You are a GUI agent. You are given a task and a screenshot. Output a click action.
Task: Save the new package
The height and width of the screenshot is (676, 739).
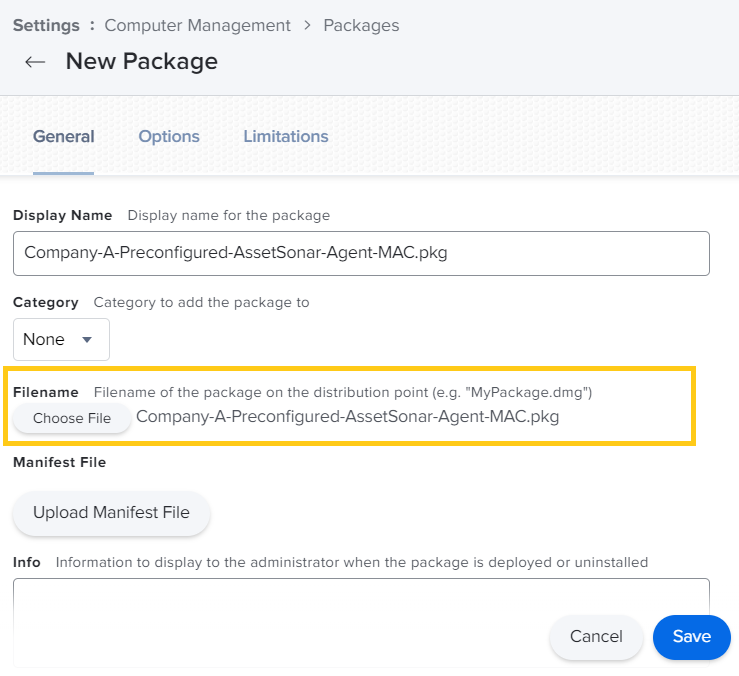(691, 637)
